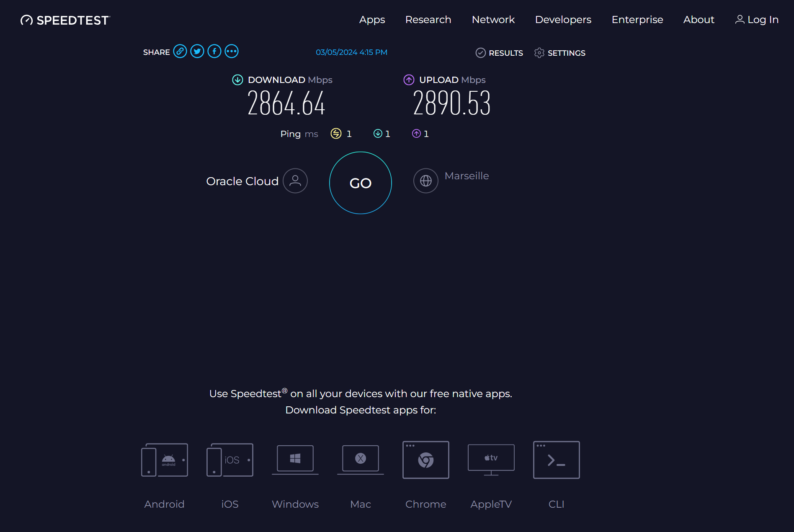Open Settings via the gear icon
The height and width of the screenshot is (532, 794).
(x=539, y=53)
